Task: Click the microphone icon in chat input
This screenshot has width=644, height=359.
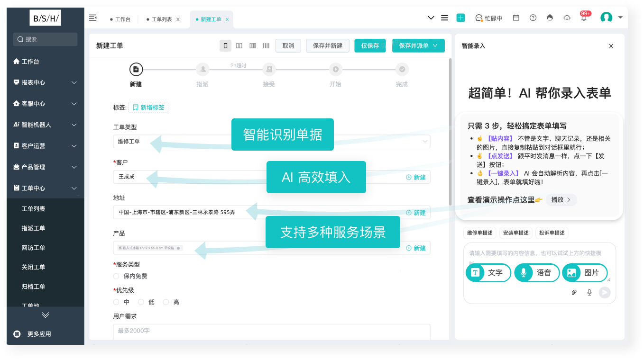Action: click(x=589, y=292)
